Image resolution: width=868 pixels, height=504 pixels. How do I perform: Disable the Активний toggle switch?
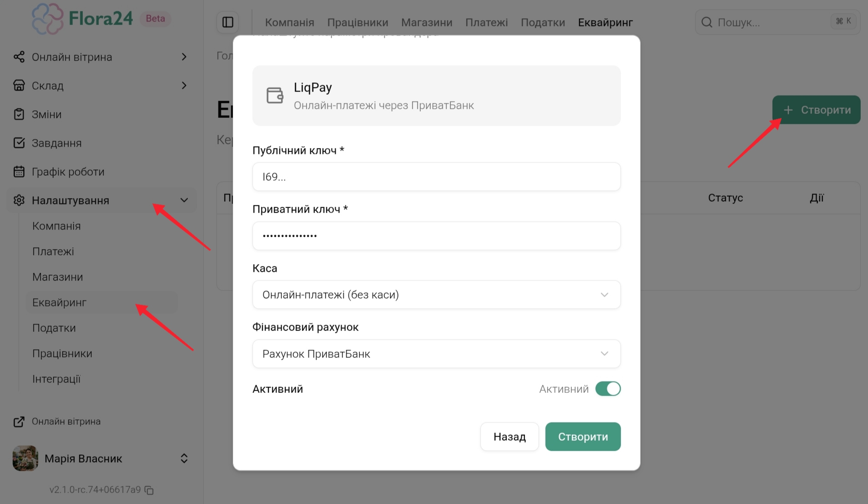608,389
